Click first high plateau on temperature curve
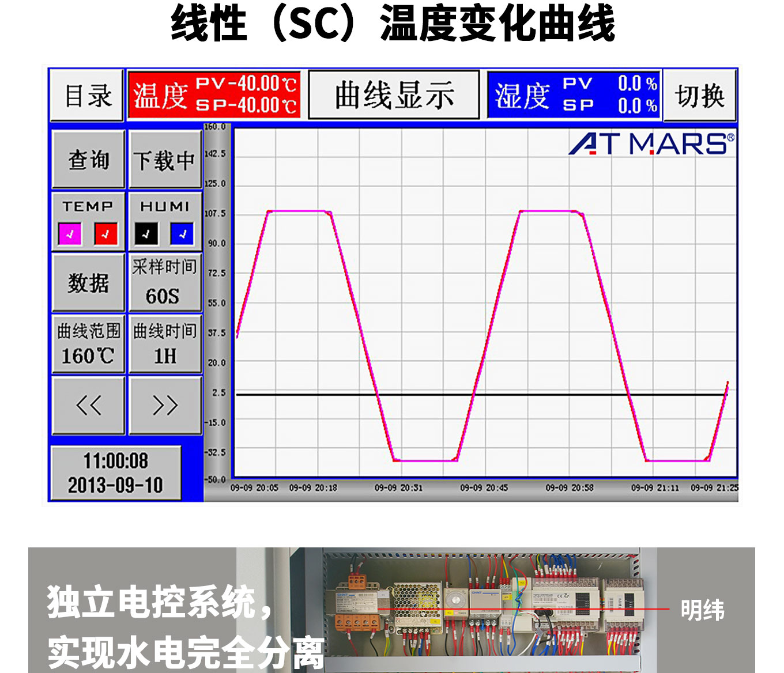This screenshot has width=784, height=673. [299, 211]
